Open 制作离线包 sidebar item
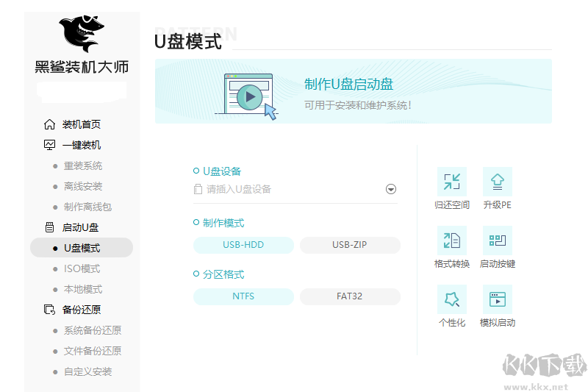 (87, 207)
